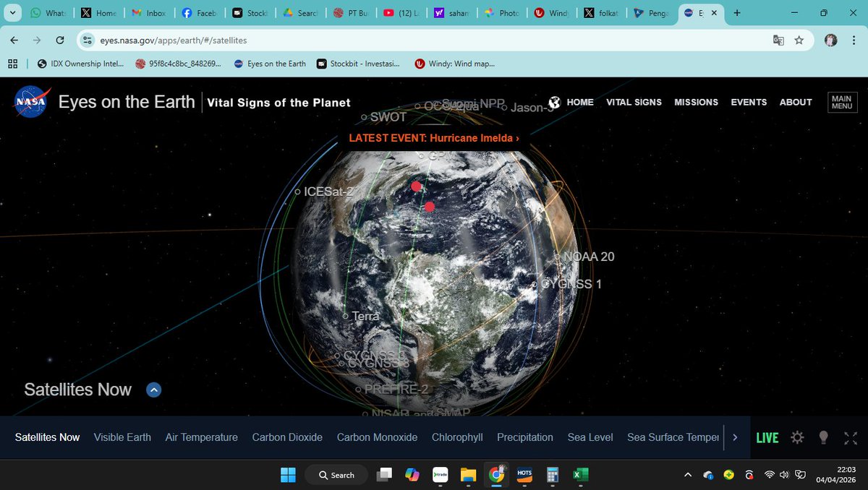
Task: Open Excel from the taskbar
Action: pos(580,475)
